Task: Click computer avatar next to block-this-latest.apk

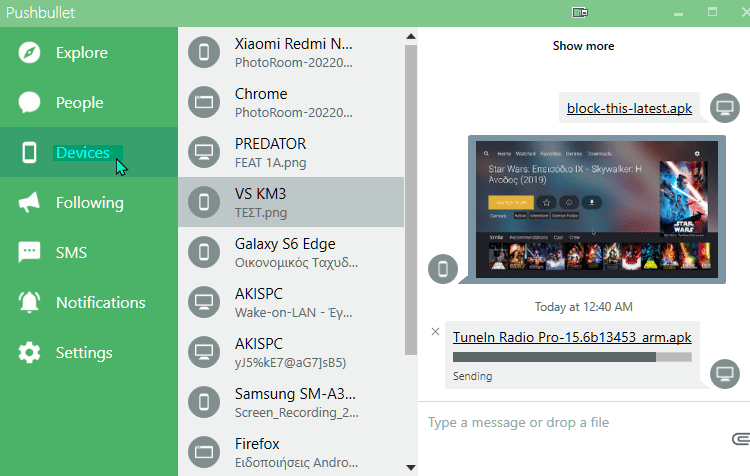Action: point(725,108)
